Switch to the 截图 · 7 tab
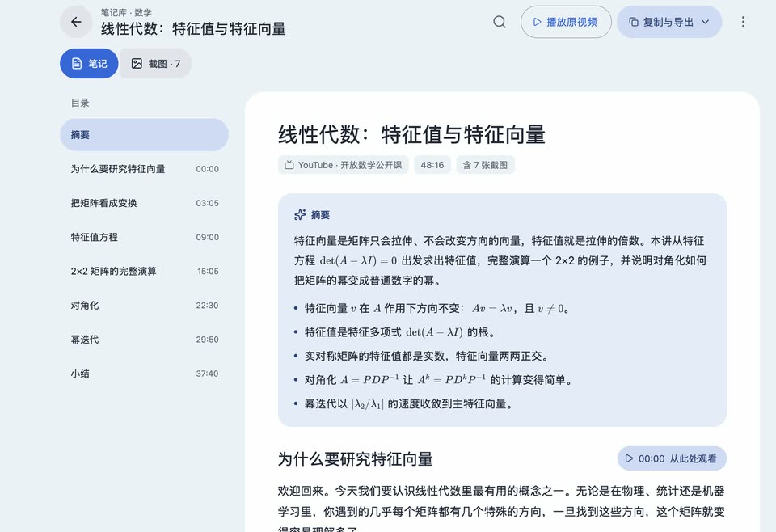The width and height of the screenshot is (776, 532). click(155, 63)
